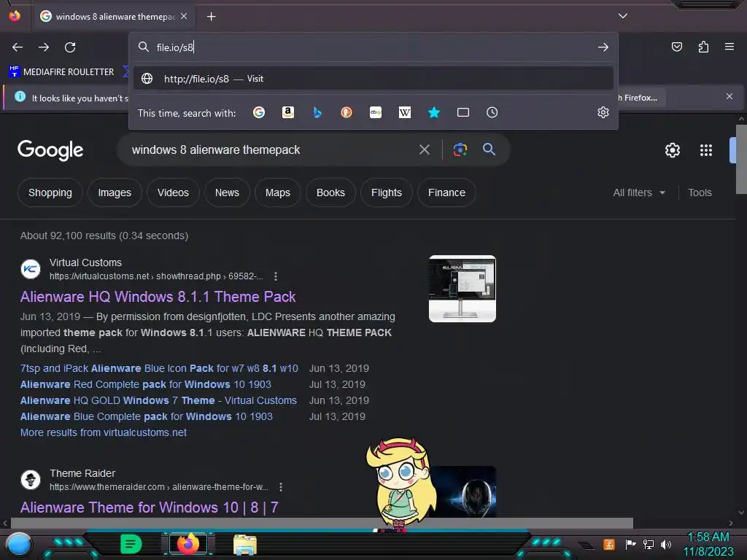
Task: Open a new browser tab
Action: point(211,17)
